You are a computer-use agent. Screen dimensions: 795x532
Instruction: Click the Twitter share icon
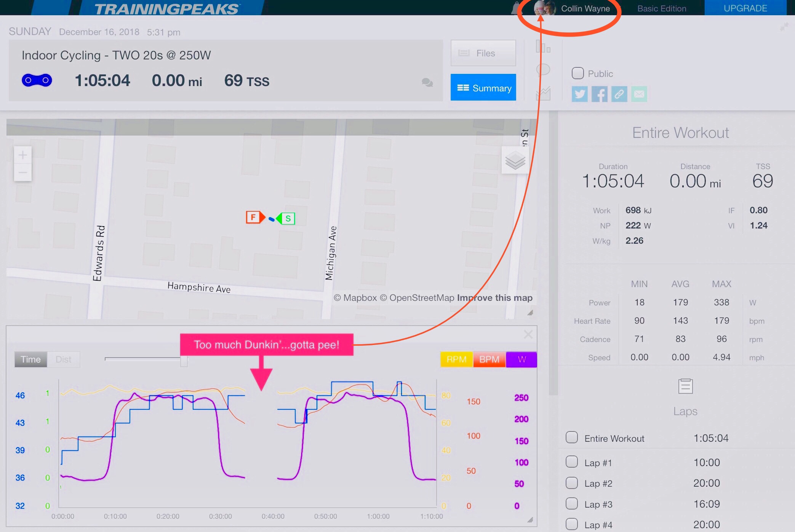(579, 94)
